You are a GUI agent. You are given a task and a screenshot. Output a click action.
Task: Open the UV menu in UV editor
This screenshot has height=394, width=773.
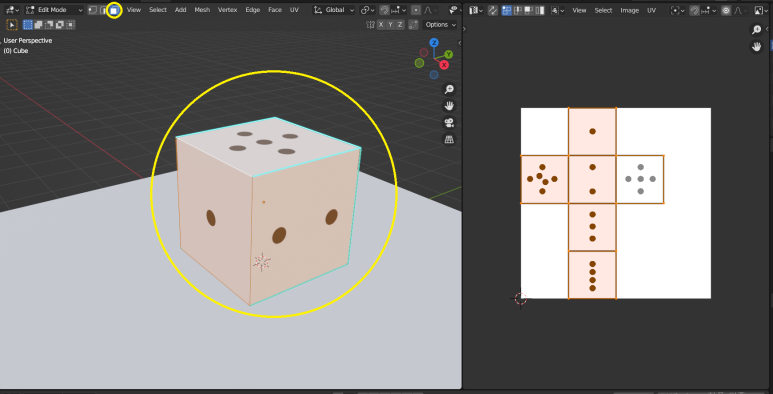tap(652, 10)
